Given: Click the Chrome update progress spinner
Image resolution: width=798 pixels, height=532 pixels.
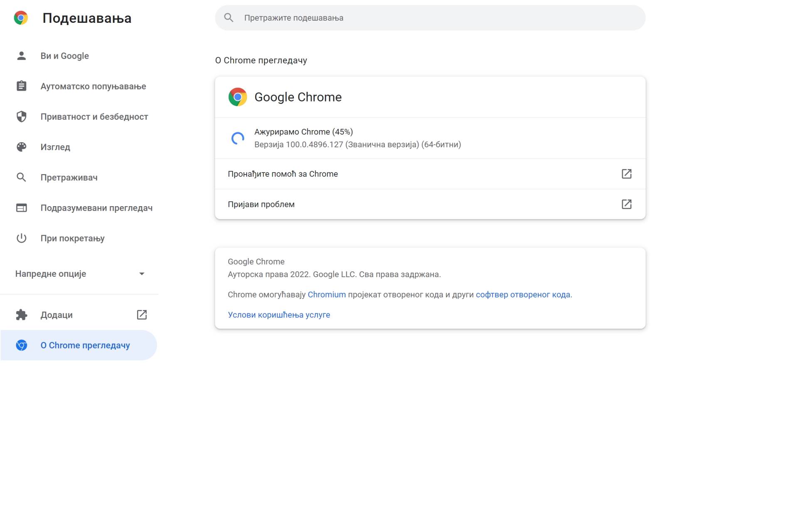Looking at the screenshot, I should pyautogui.click(x=238, y=138).
